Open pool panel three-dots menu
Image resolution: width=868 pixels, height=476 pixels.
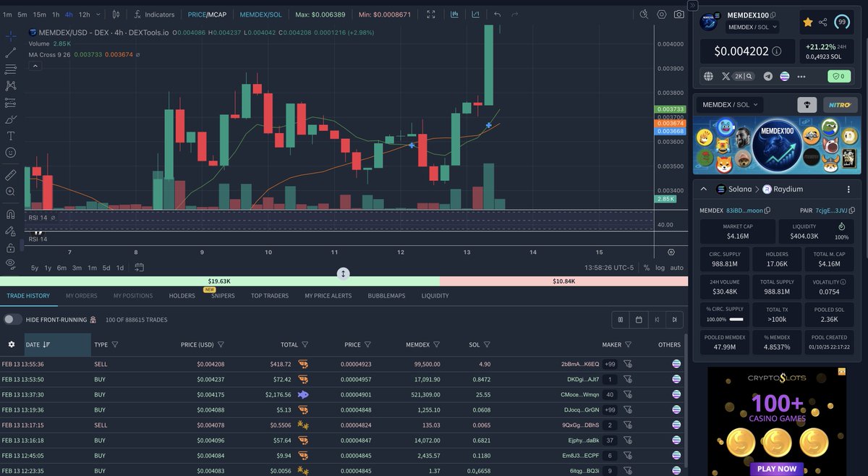coord(848,190)
